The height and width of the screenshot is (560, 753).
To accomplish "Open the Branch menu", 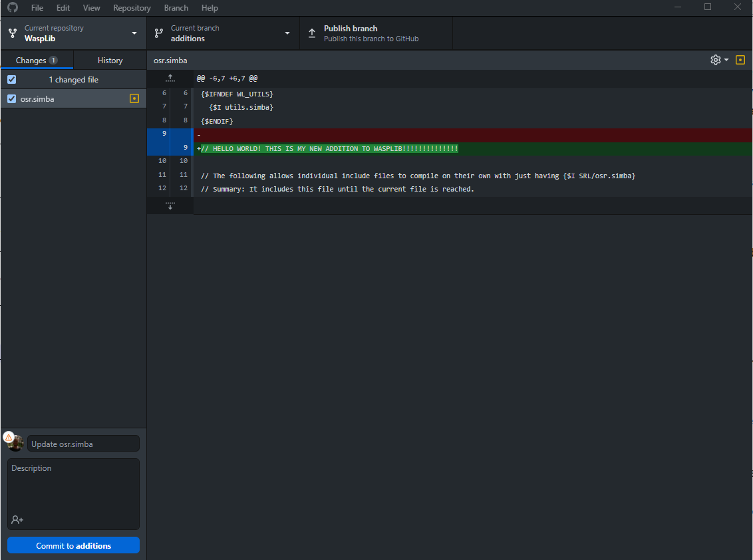I will (x=176, y=8).
